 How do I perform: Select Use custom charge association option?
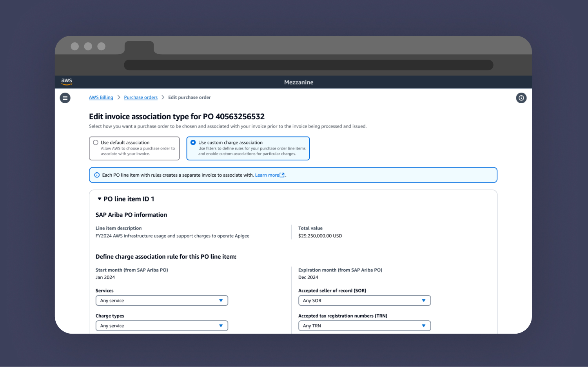point(193,142)
